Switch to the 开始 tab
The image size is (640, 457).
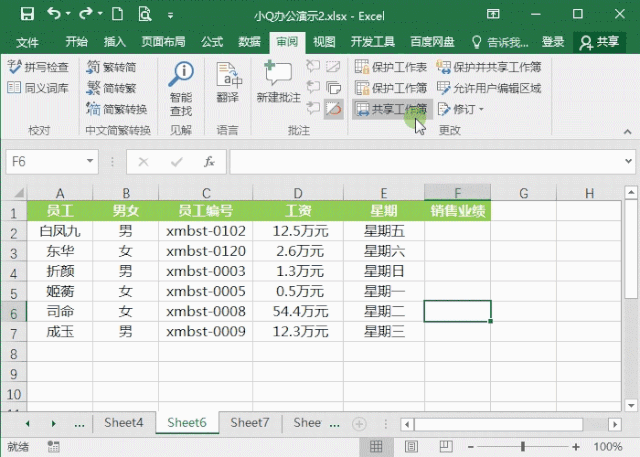tap(77, 42)
